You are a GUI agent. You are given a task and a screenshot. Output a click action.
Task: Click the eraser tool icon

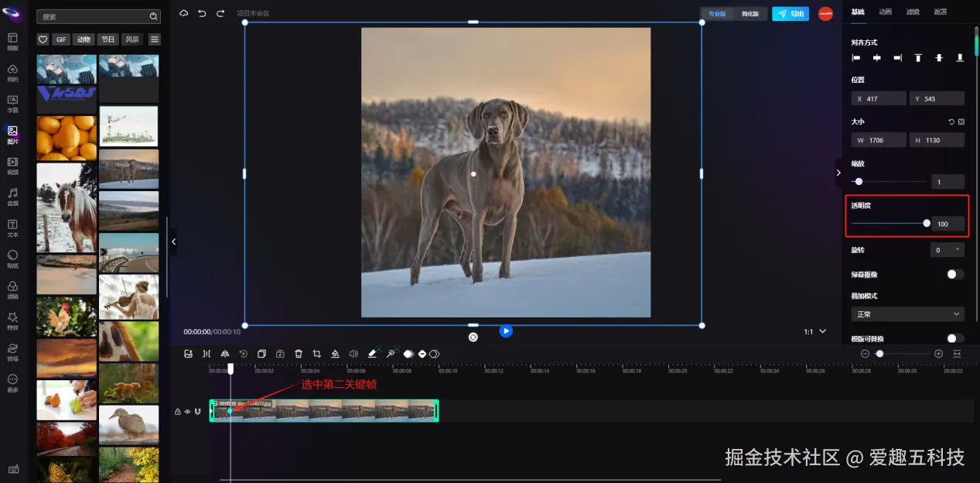(372, 354)
